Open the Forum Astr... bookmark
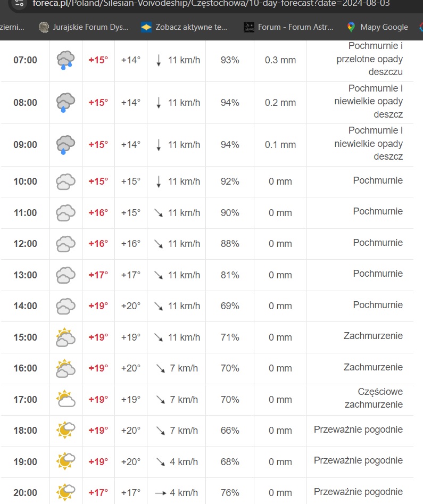Image resolution: width=423 pixels, height=504 pixels. tap(288, 27)
